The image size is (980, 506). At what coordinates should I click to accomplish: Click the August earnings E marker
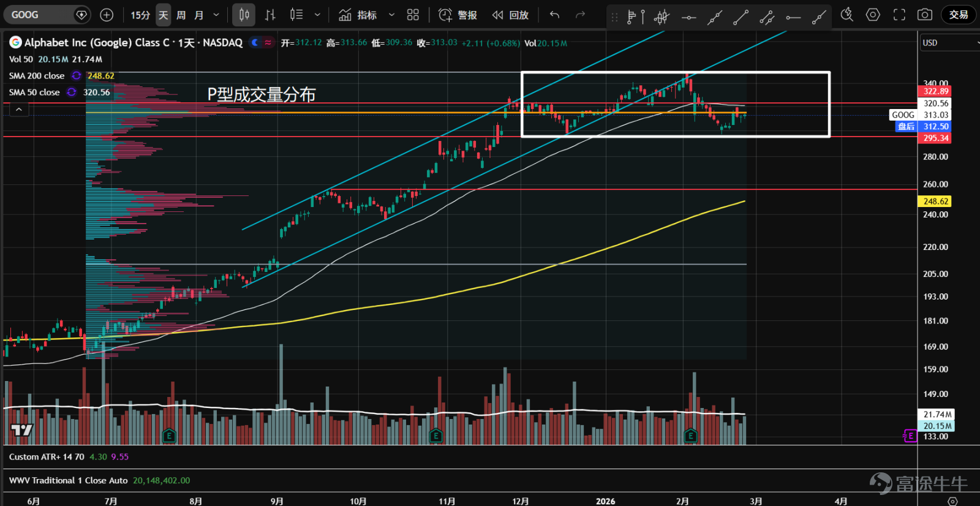pos(169,436)
